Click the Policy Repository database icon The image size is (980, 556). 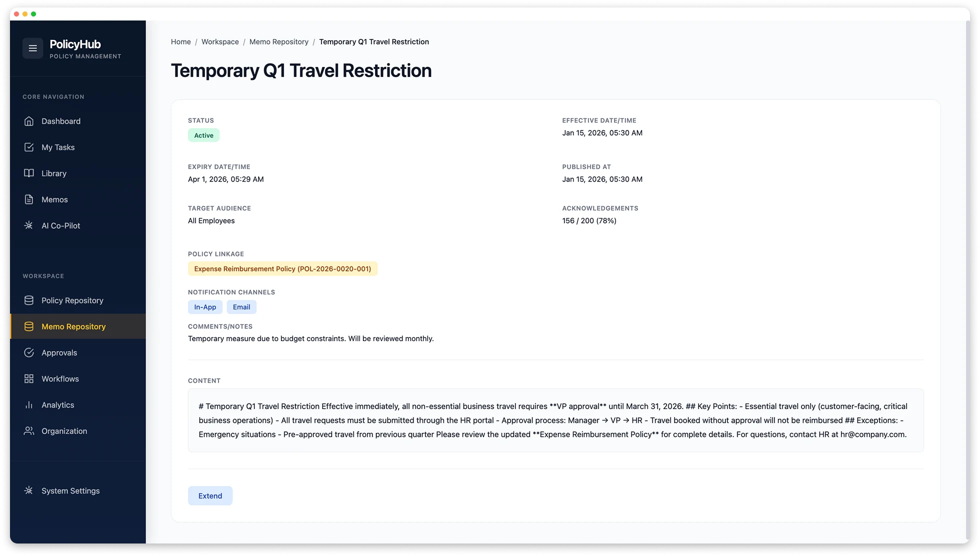point(29,300)
